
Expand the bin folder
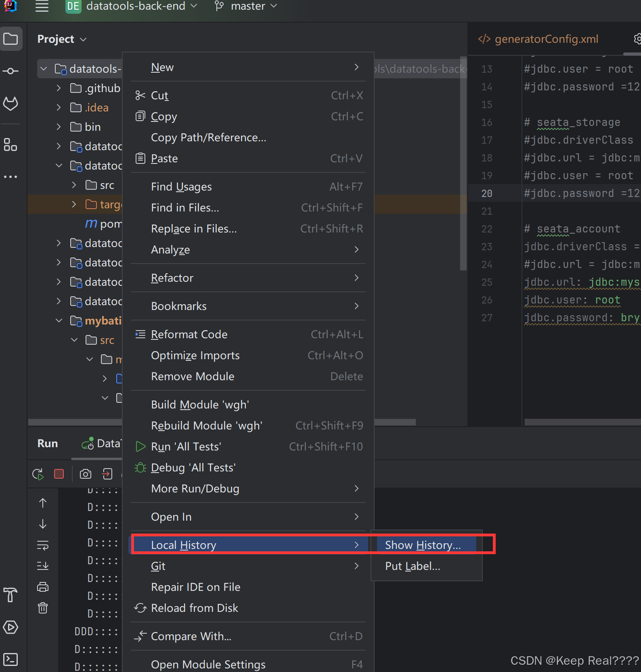[x=59, y=127]
